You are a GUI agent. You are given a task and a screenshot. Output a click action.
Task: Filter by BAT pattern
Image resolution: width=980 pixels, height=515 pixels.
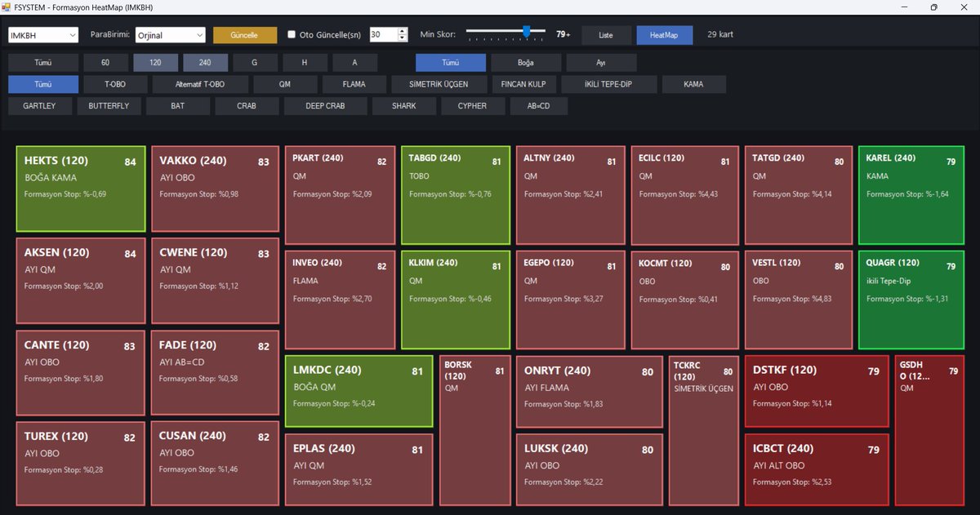click(178, 106)
